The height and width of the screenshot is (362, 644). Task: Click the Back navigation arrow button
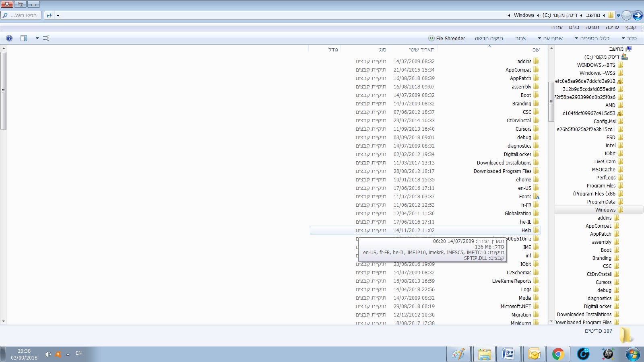(638, 15)
